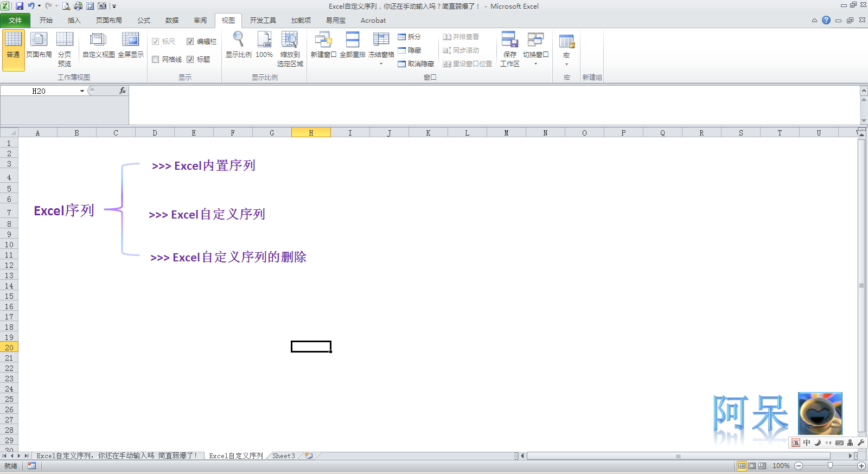Click the vertical scrollbar thumb

[x=861, y=285]
